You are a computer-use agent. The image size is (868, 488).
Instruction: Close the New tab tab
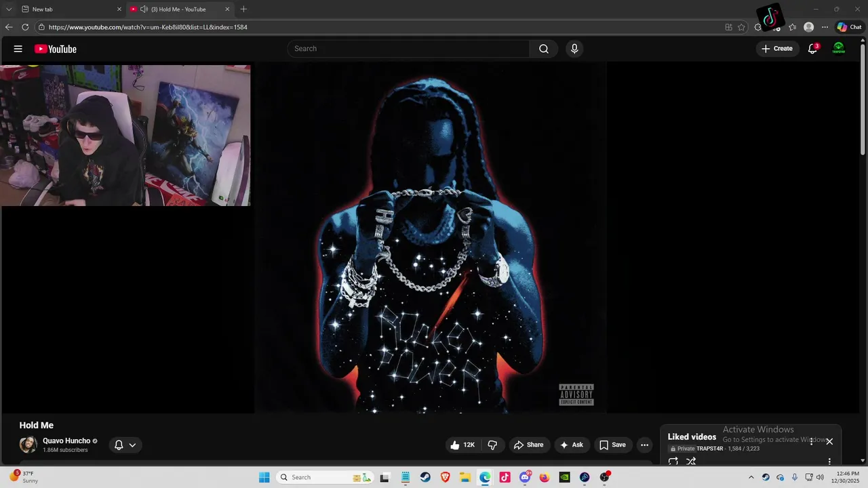(x=119, y=9)
